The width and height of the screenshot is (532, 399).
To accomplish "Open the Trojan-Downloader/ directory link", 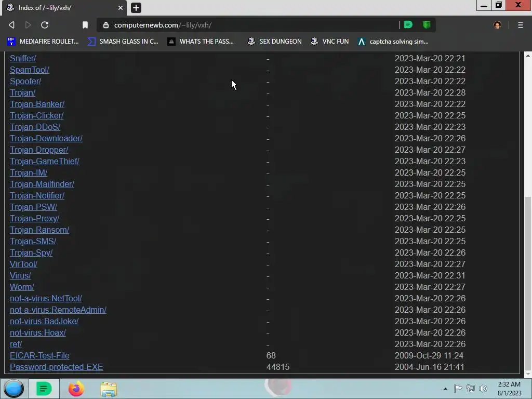I will tap(46, 138).
